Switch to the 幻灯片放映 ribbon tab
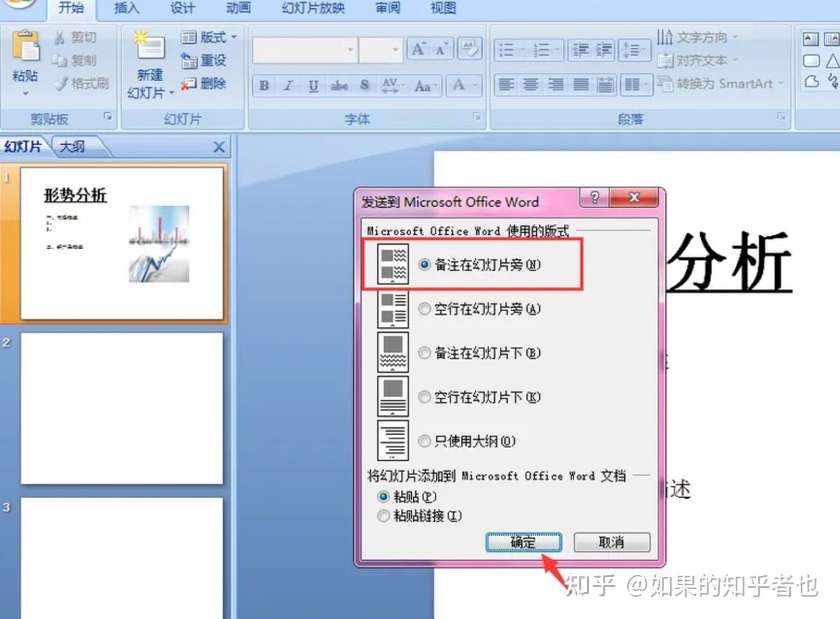The width and height of the screenshot is (840, 619). tap(313, 8)
